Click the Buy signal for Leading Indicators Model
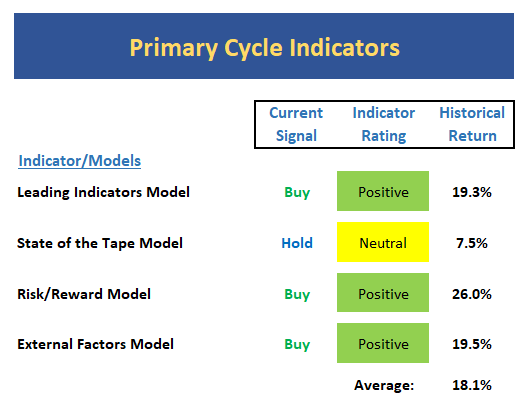The width and height of the screenshot is (526, 407). point(297,193)
